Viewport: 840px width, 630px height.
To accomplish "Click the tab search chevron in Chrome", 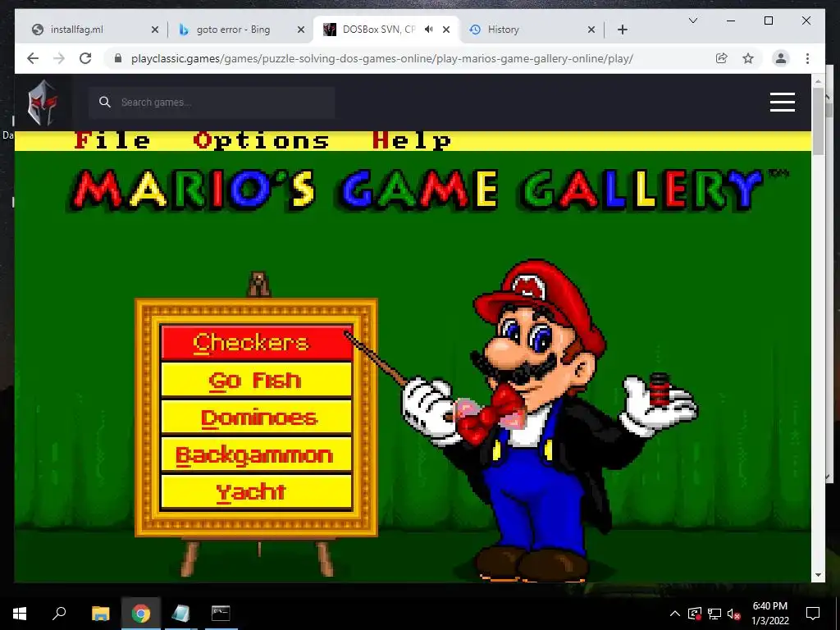I will pyautogui.click(x=692, y=21).
